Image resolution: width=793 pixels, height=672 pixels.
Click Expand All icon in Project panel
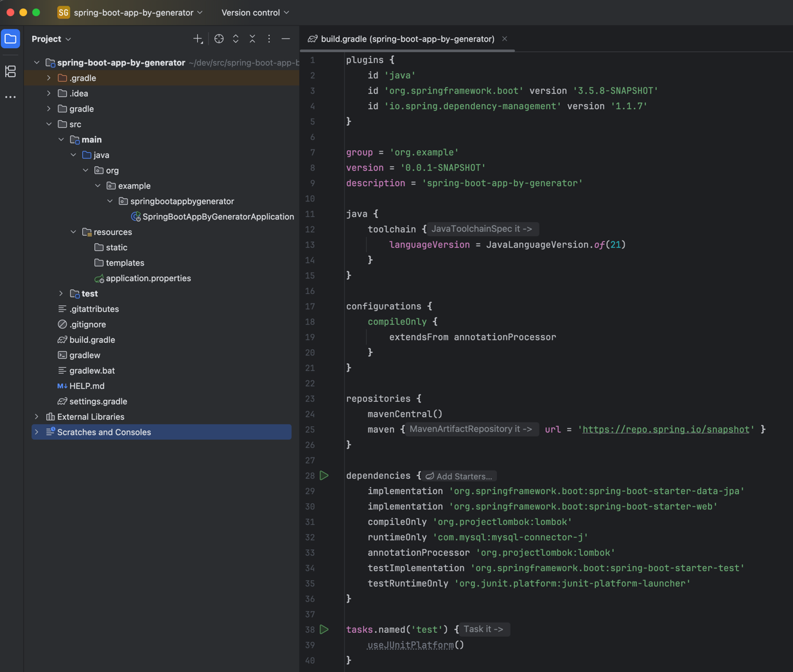236,39
